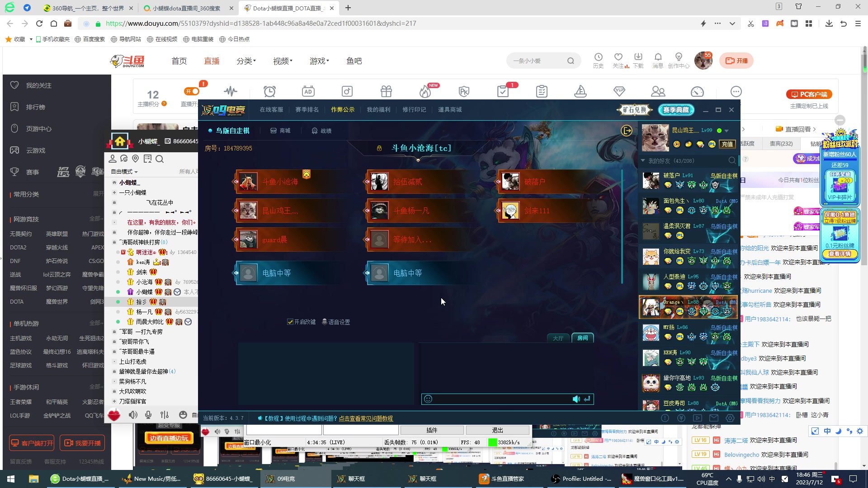Click the red heart icon in voice window
The width and height of the screenshot is (868, 488).
(x=114, y=415)
